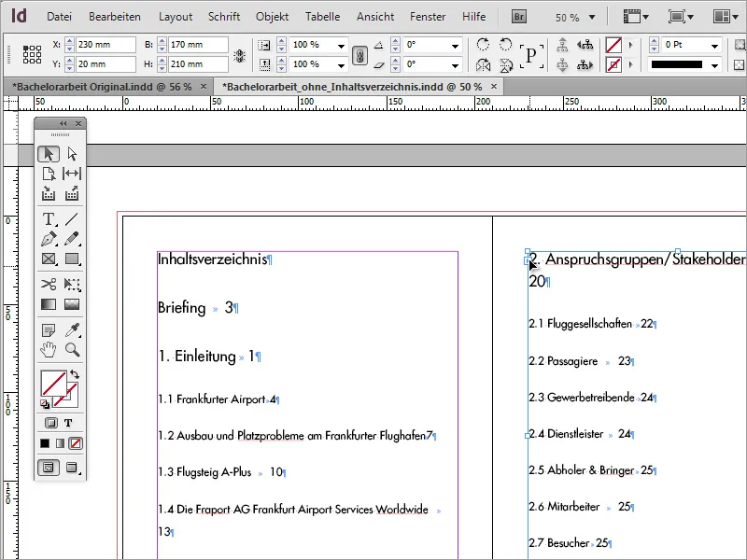Click the width field 170 mm

[x=198, y=45]
